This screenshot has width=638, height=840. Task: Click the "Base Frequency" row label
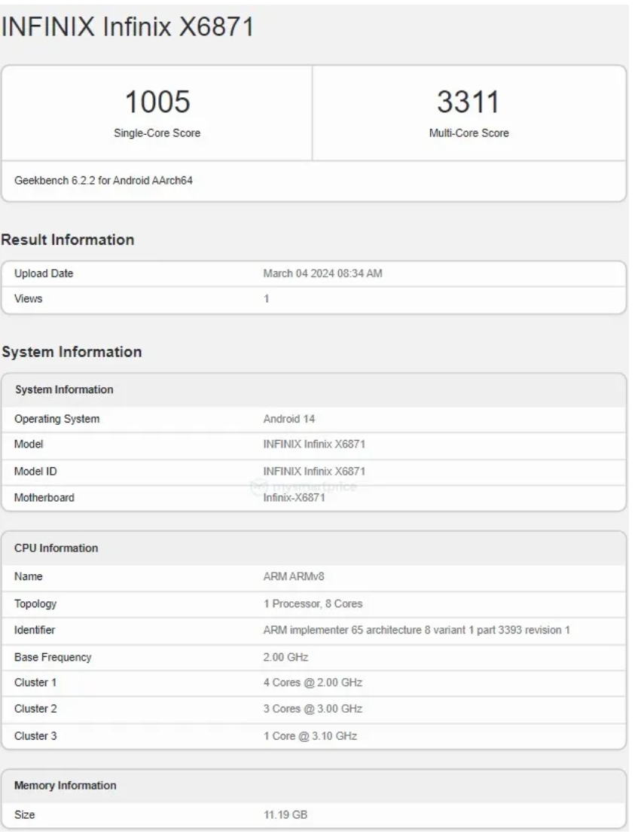coord(53,658)
